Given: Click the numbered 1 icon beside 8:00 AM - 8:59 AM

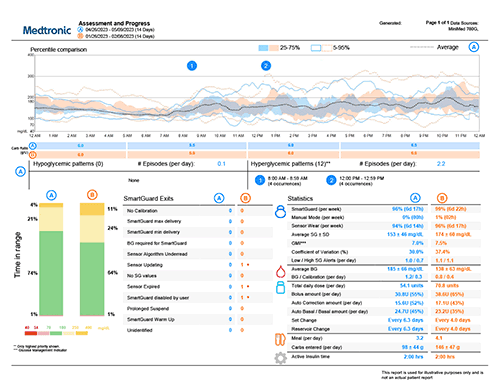Looking at the screenshot, I should coord(260,180).
